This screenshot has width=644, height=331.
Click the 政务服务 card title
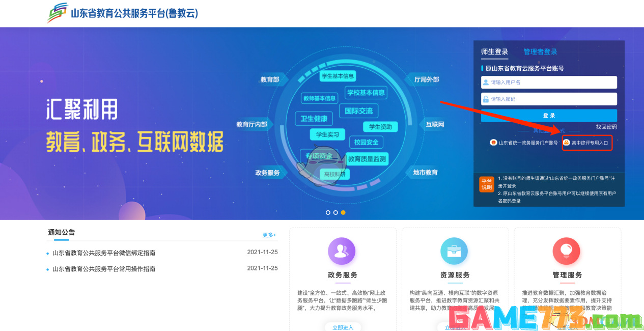[343, 275]
